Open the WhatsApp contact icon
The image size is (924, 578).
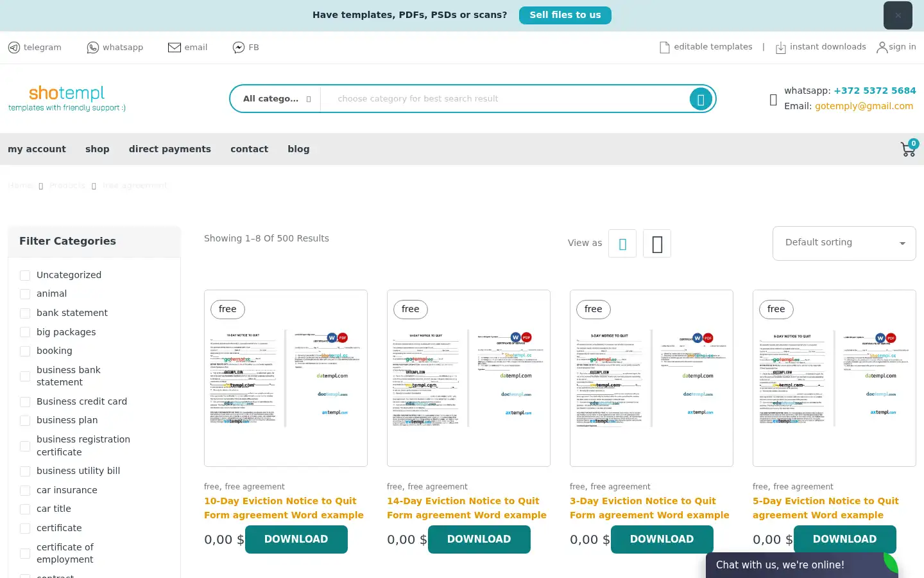point(93,48)
